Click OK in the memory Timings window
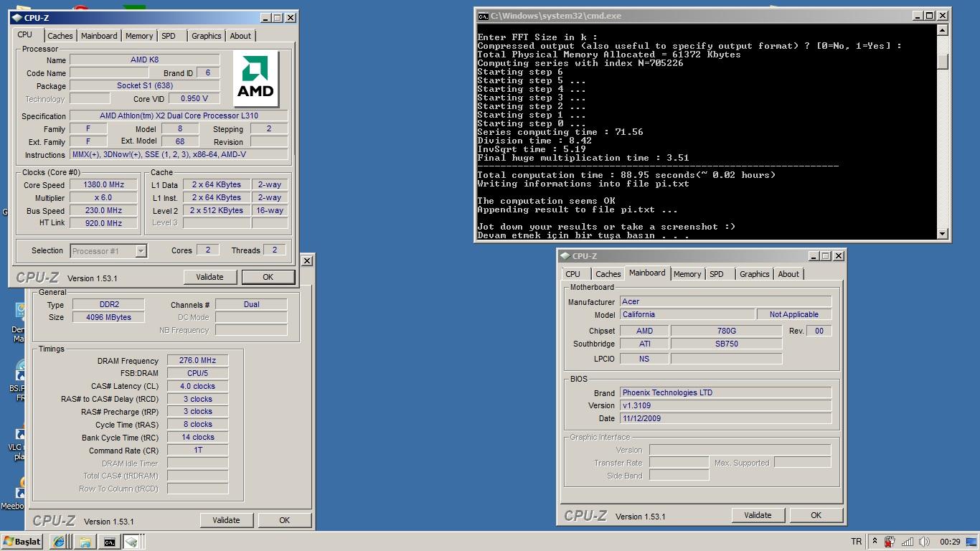Screen dimensions: 980x551 (285, 520)
